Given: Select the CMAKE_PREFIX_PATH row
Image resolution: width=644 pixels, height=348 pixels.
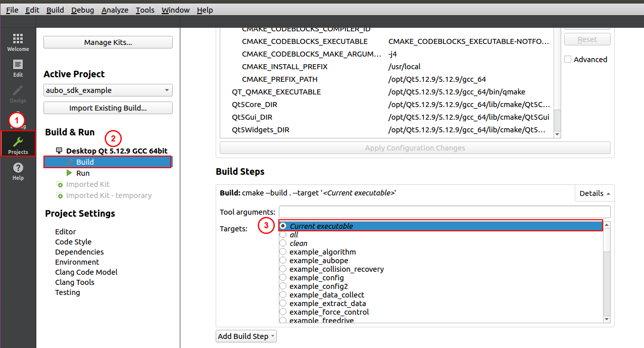Looking at the screenshot, I should (x=387, y=79).
